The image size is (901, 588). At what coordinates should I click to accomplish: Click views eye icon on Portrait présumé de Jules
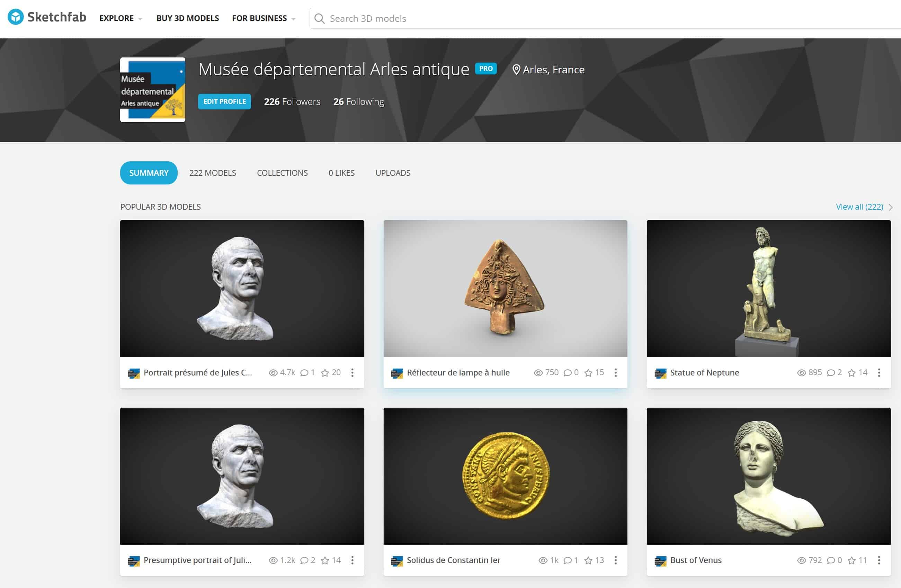coord(273,373)
